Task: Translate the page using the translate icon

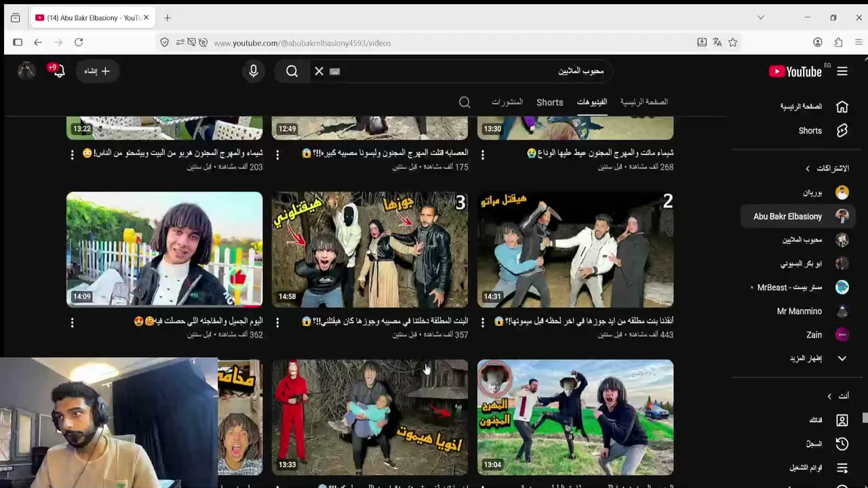Action: [717, 43]
